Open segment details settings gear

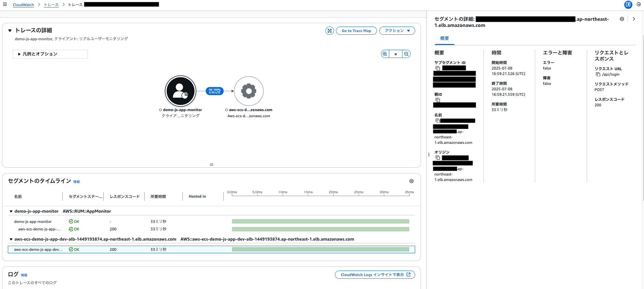click(x=622, y=19)
